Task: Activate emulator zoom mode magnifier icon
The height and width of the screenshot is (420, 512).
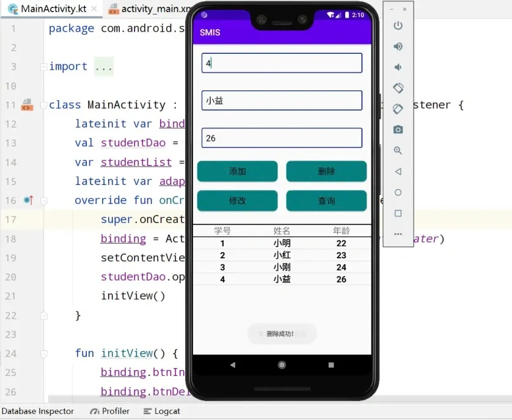Action: [398, 150]
